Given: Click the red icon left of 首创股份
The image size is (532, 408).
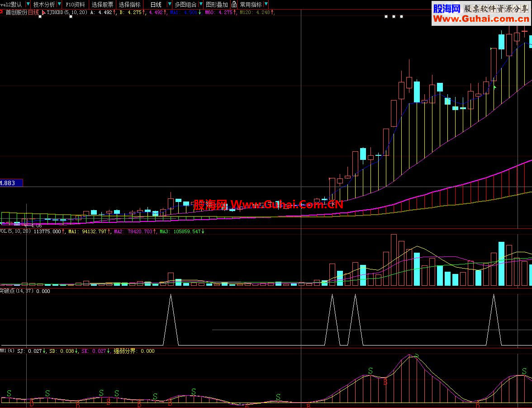Looking at the screenshot, I should tap(2, 12).
